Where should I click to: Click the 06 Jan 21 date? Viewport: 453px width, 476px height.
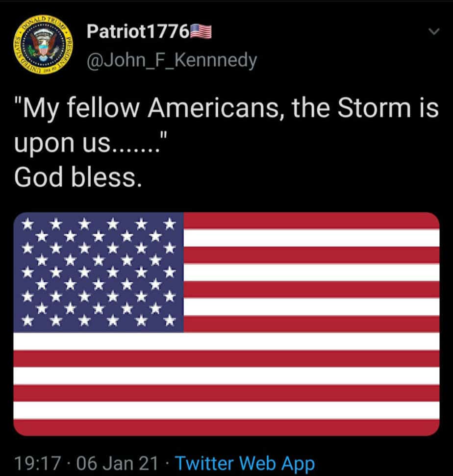[x=118, y=464]
